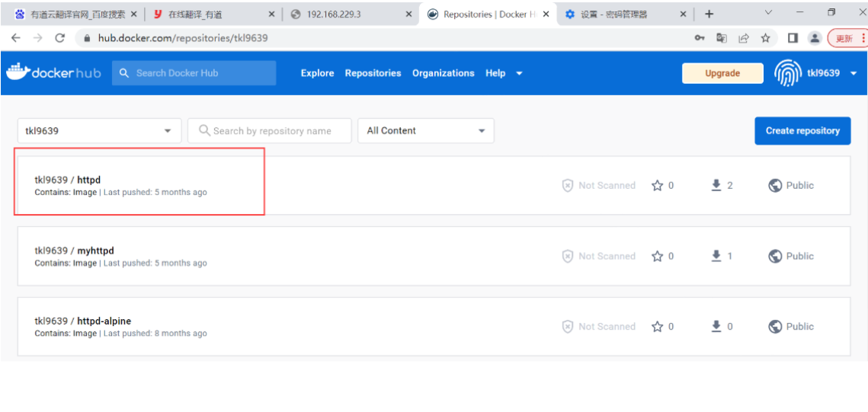This screenshot has height=412, width=868.
Task: Open the tkl9639 / httpd repository
Action: click(68, 180)
